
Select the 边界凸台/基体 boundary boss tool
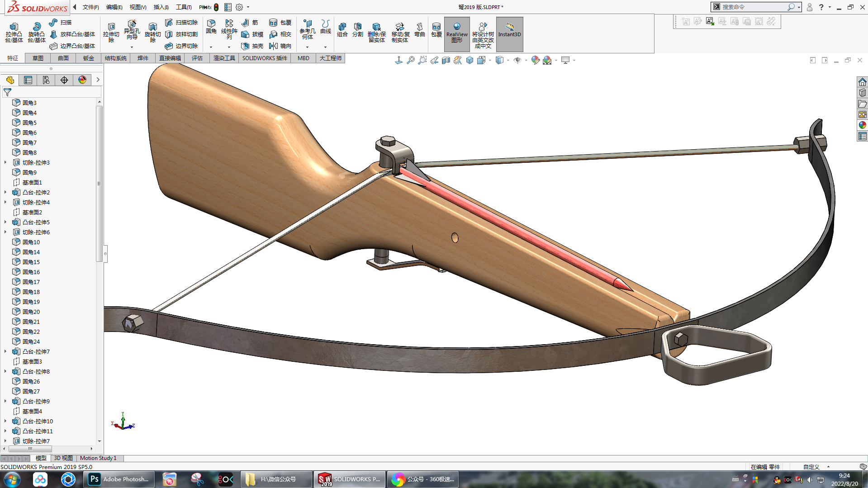[x=72, y=46]
